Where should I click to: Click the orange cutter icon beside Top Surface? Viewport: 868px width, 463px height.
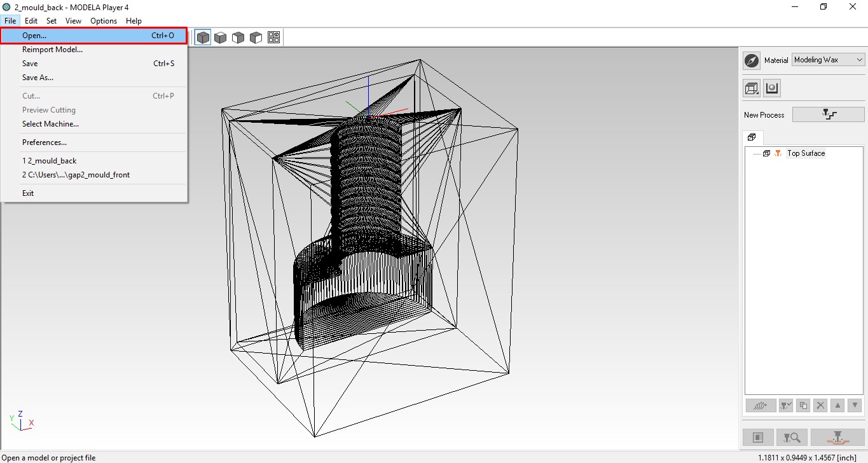[x=778, y=153]
